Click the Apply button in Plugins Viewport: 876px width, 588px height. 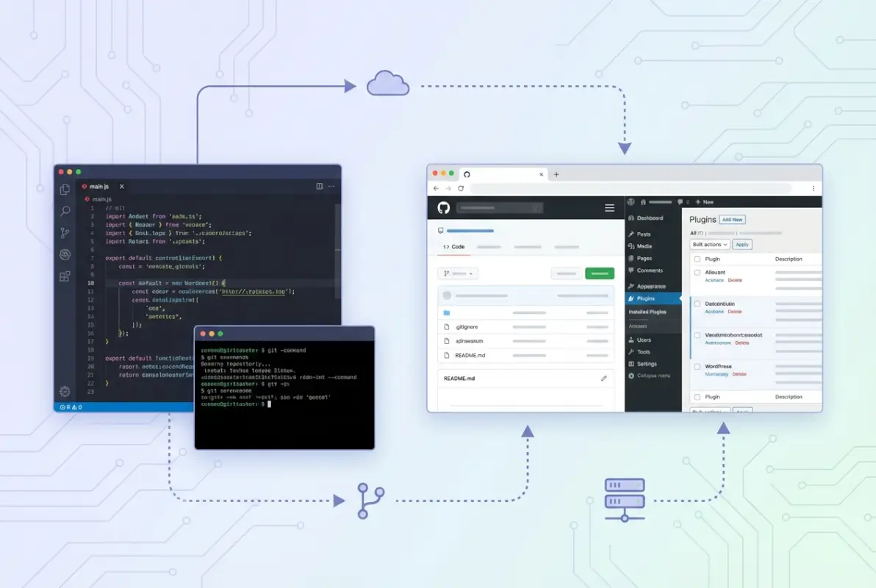742,244
